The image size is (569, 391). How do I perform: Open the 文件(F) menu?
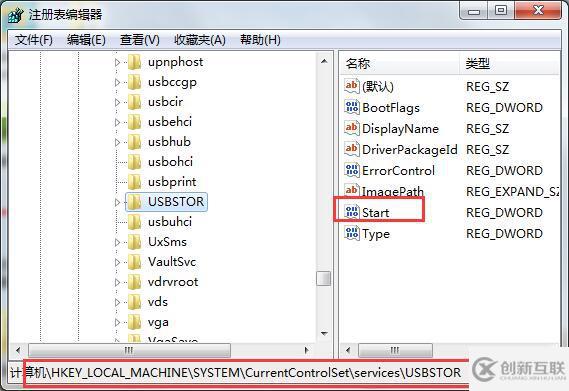pyautogui.click(x=34, y=40)
